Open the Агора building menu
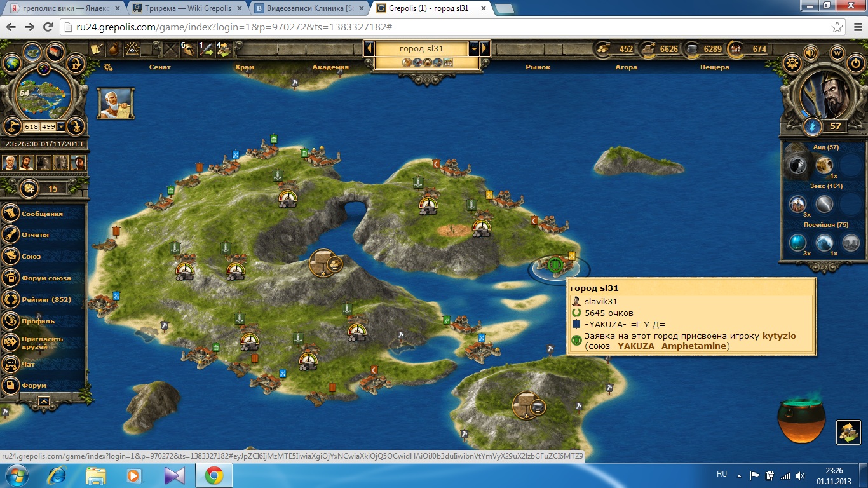 (x=626, y=67)
